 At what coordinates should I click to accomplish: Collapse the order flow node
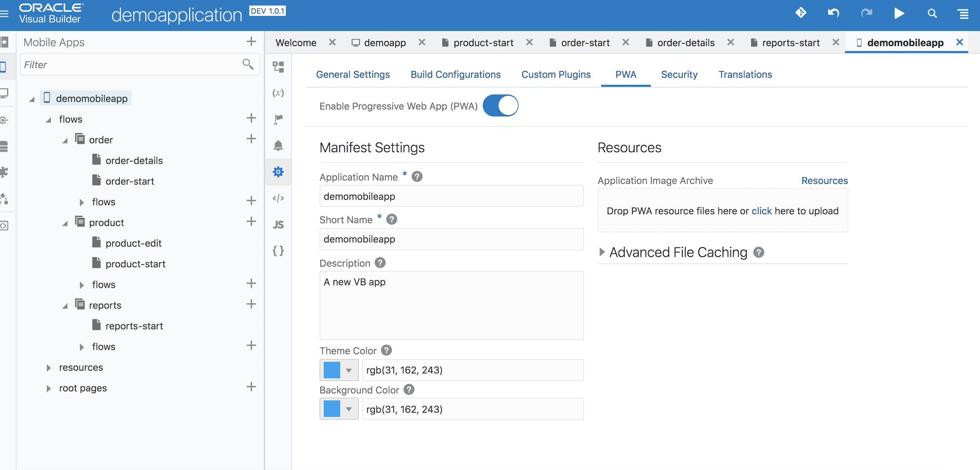[x=65, y=141]
